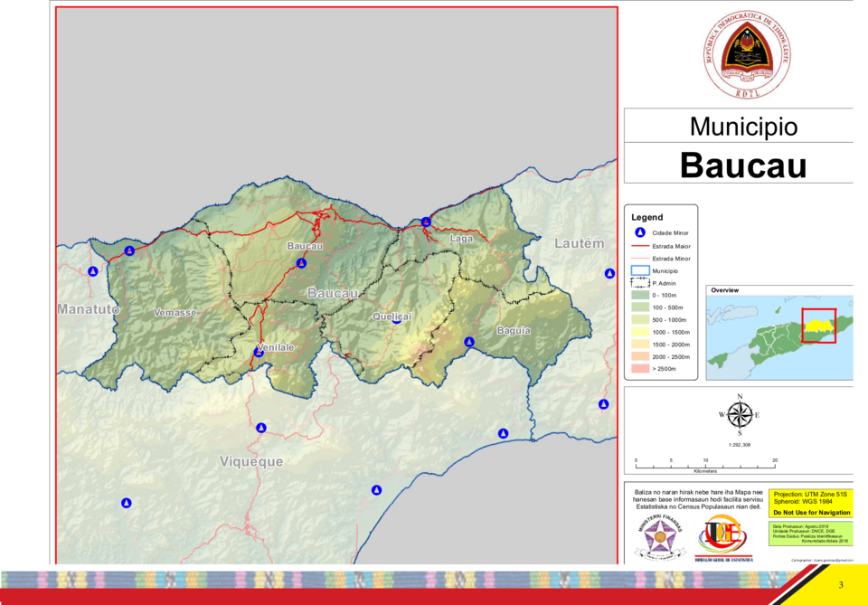Click the RDTL national emblem logo
This screenshot has width=868, height=605.
748,54
